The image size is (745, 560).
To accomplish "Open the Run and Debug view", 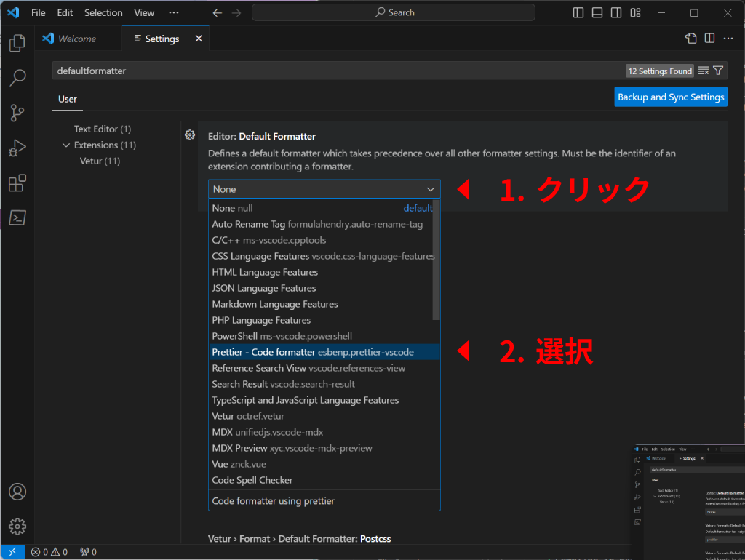I will 17,148.
